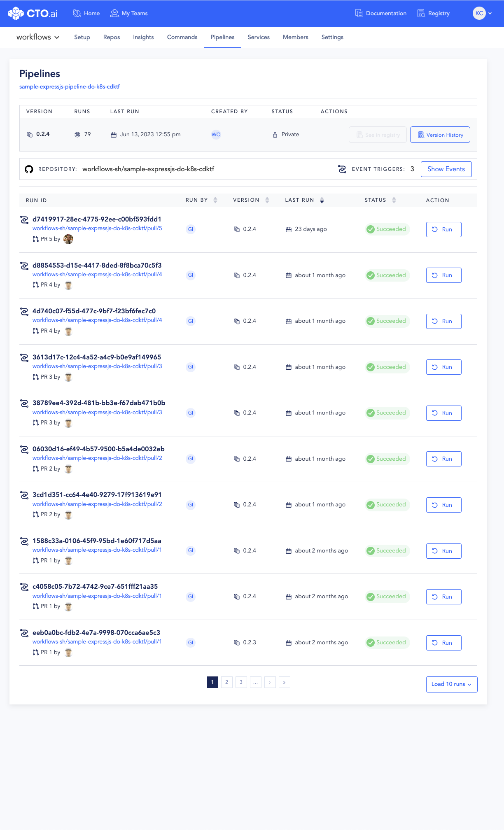
Task: Click the event trigger icon beside d7419917 run
Action: (x=24, y=220)
